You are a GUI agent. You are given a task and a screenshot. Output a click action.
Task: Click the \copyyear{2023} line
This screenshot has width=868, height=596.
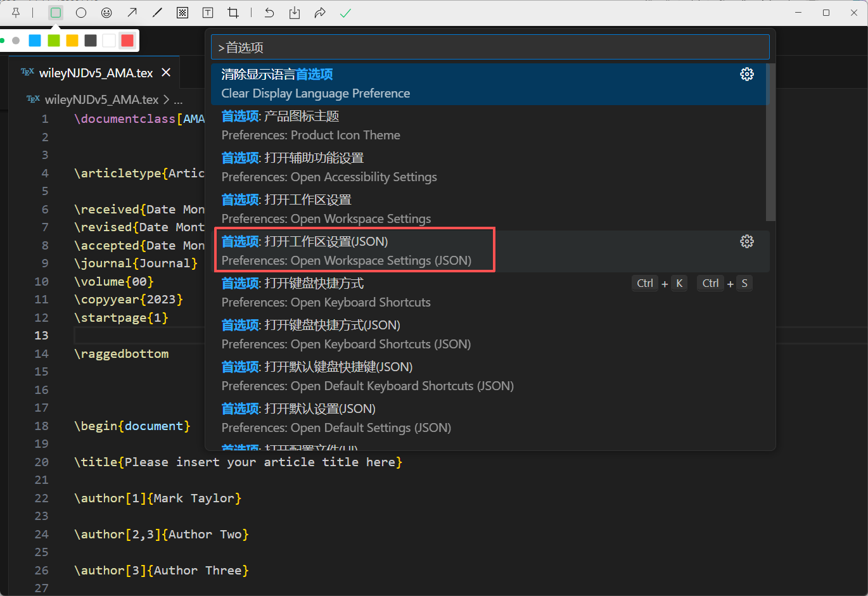pyautogui.click(x=129, y=300)
